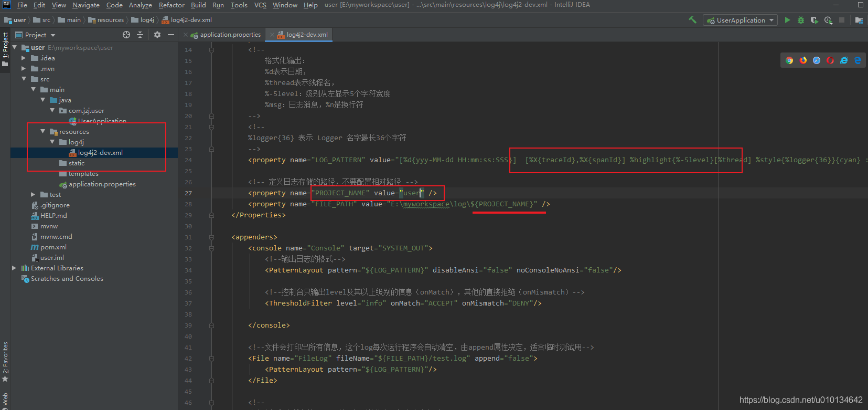Expand the .mvn folder
The image size is (868, 410).
tap(24, 68)
